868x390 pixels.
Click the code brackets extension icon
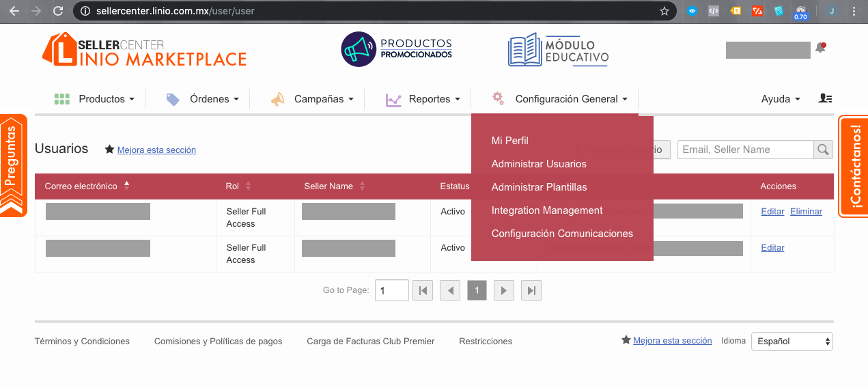[x=714, y=11]
